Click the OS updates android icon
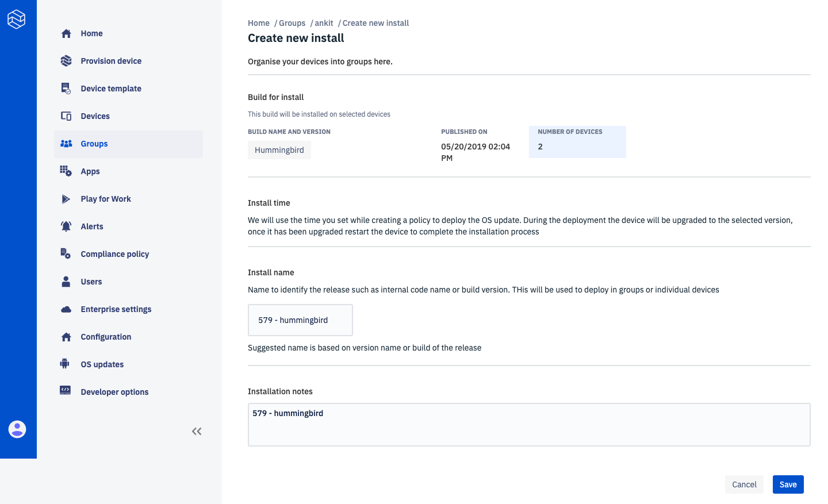 (x=65, y=364)
